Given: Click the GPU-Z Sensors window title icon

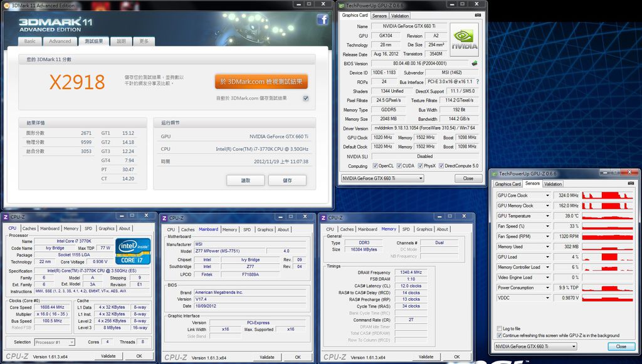Looking at the screenshot, I should coord(495,174).
